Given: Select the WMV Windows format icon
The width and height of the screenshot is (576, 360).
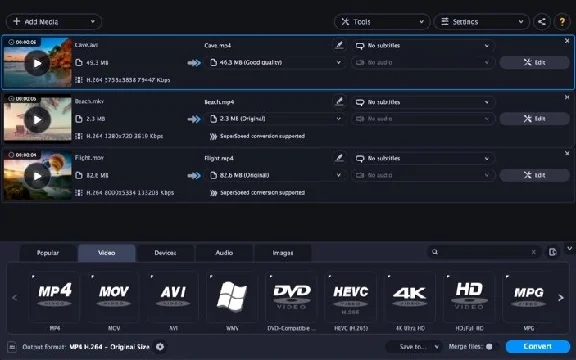Looking at the screenshot, I should tap(232, 297).
